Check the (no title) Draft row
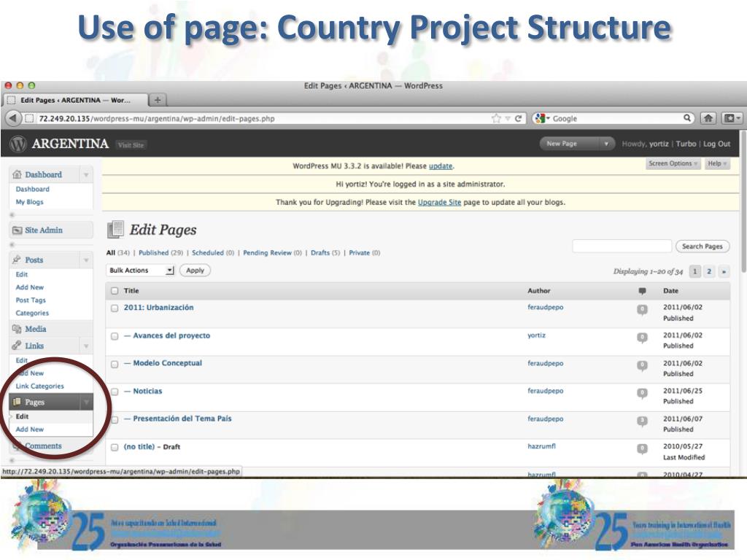 pos(115,447)
